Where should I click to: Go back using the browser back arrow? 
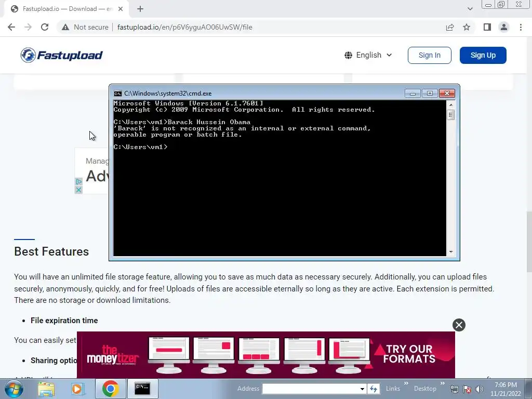[x=11, y=27]
